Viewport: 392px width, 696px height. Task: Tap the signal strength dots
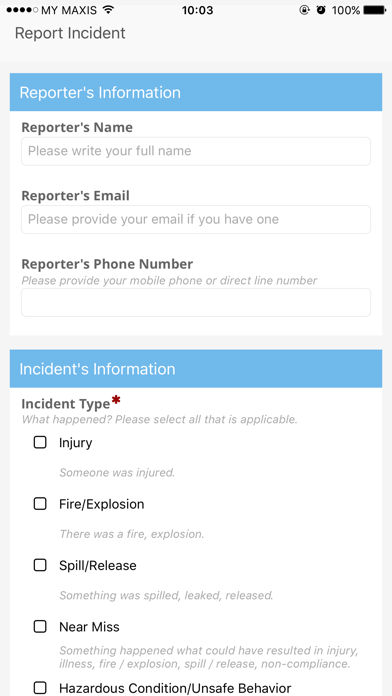pyautogui.click(x=22, y=10)
